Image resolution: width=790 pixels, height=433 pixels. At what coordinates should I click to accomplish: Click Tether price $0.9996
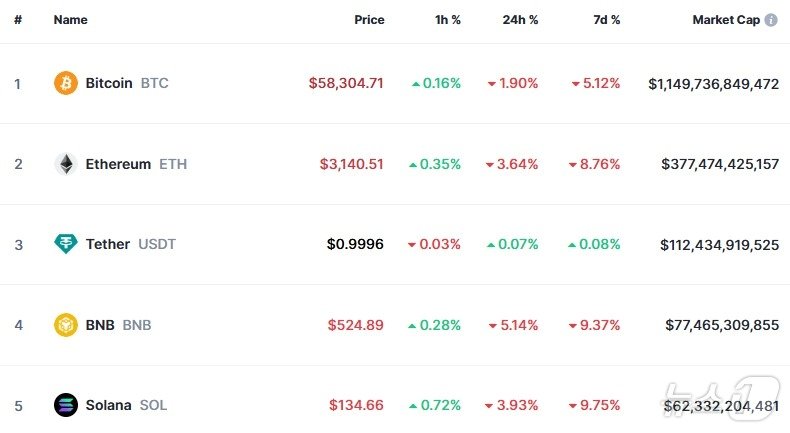[x=355, y=244]
